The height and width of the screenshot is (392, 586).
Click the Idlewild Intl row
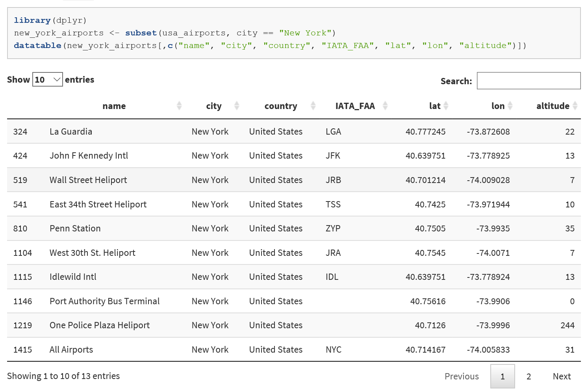73,277
